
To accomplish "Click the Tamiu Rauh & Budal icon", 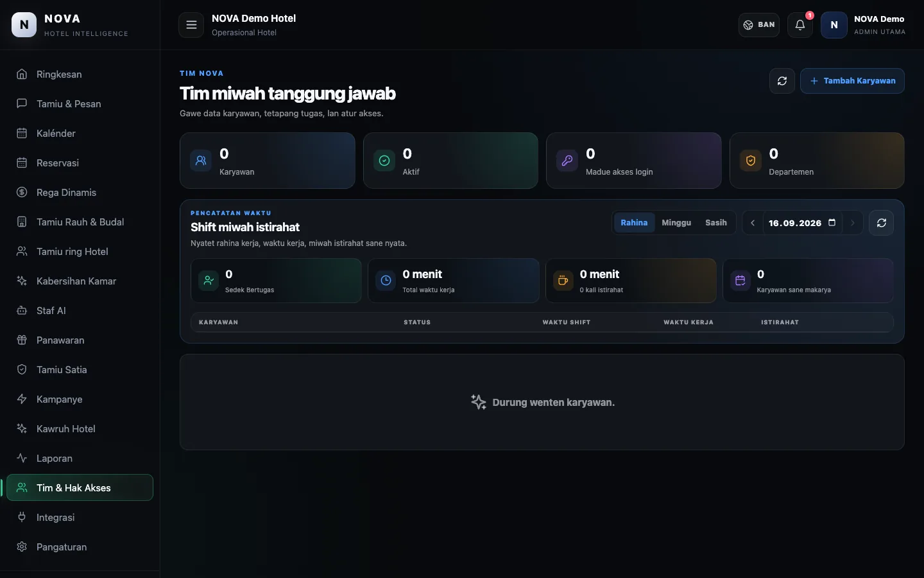I will tap(22, 222).
